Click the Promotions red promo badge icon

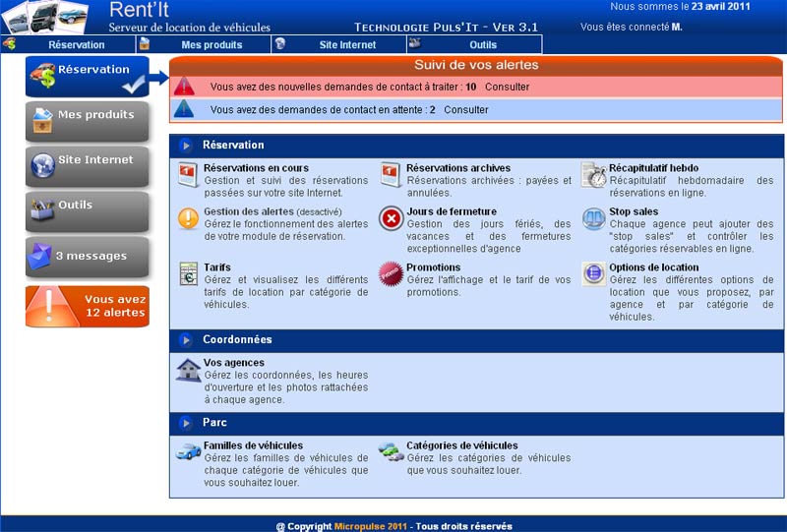click(x=391, y=274)
